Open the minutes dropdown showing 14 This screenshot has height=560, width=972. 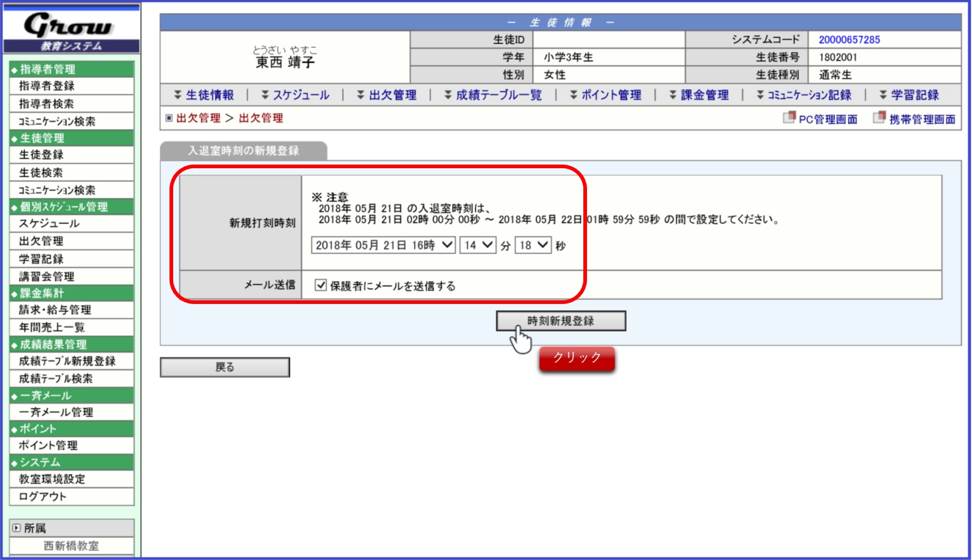click(478, 245)
